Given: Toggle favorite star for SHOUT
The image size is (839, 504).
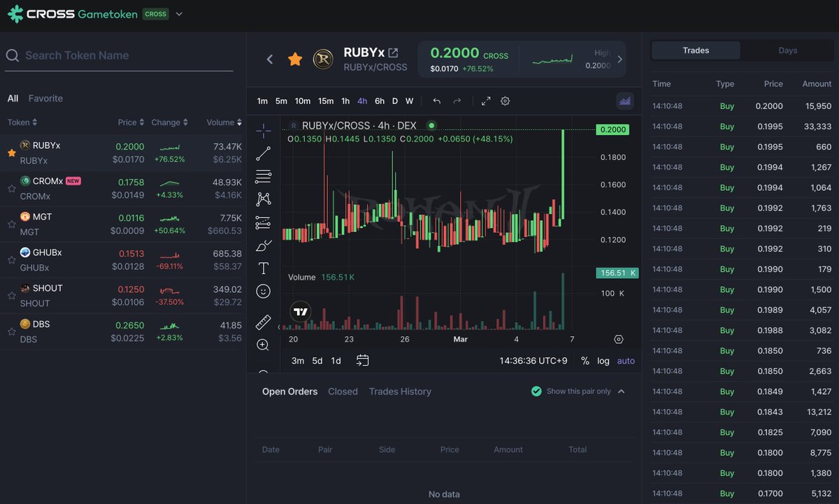Looking at the screenshot, I should 11,296.
